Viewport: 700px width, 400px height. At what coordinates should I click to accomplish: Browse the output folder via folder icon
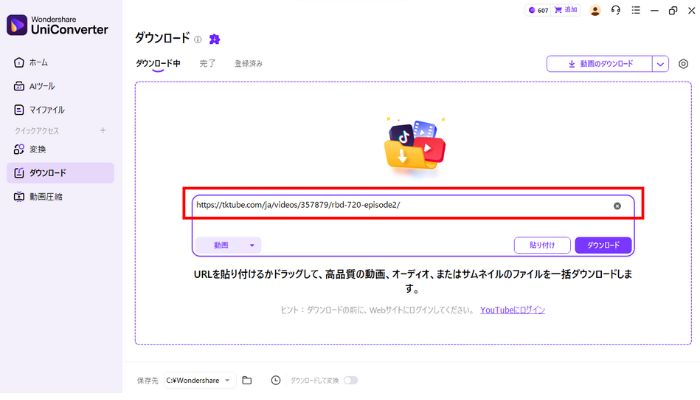click(x=247, y=380)
